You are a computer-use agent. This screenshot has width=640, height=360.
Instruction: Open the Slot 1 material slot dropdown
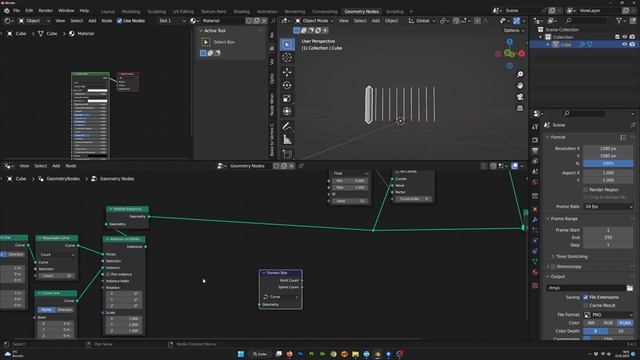[172, 21]
